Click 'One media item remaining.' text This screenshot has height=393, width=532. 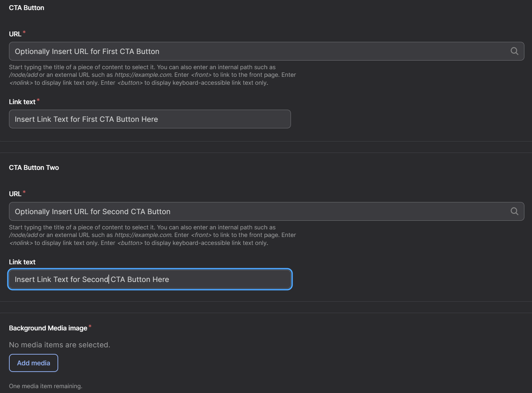pyautogui.click(x=46, y=386)
